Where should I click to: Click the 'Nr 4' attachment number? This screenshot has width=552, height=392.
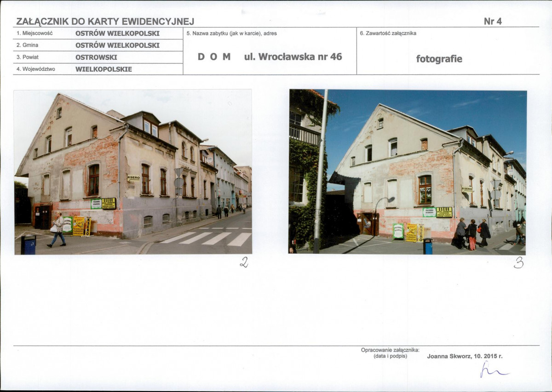coord(493,21)
